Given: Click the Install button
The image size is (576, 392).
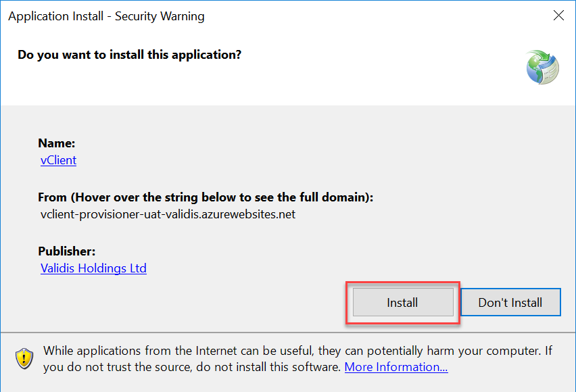Looking at the screenshot, I should [x=402, y=303].
